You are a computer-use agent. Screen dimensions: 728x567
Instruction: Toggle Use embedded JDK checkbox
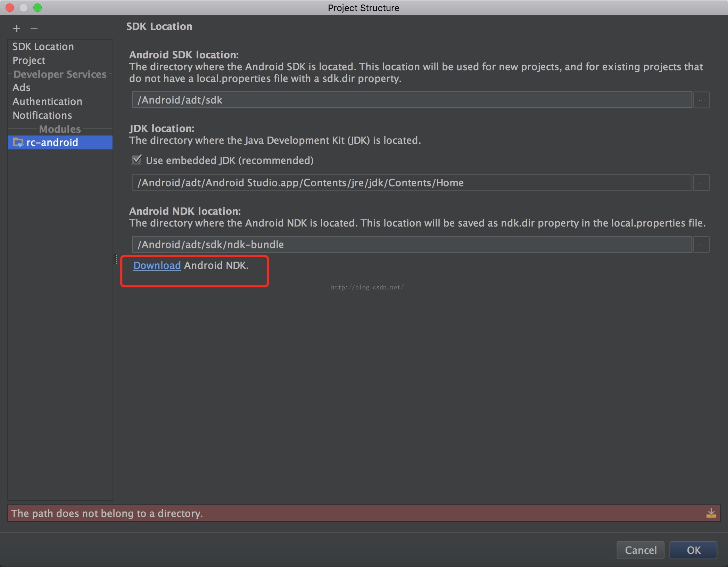[137, 160]
